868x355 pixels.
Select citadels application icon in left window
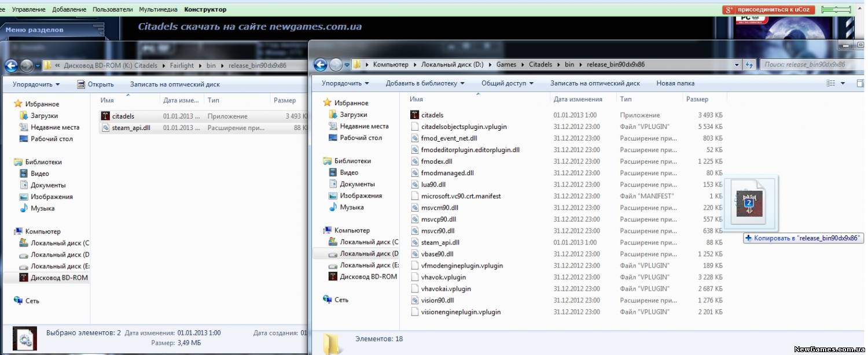[105, 116]
